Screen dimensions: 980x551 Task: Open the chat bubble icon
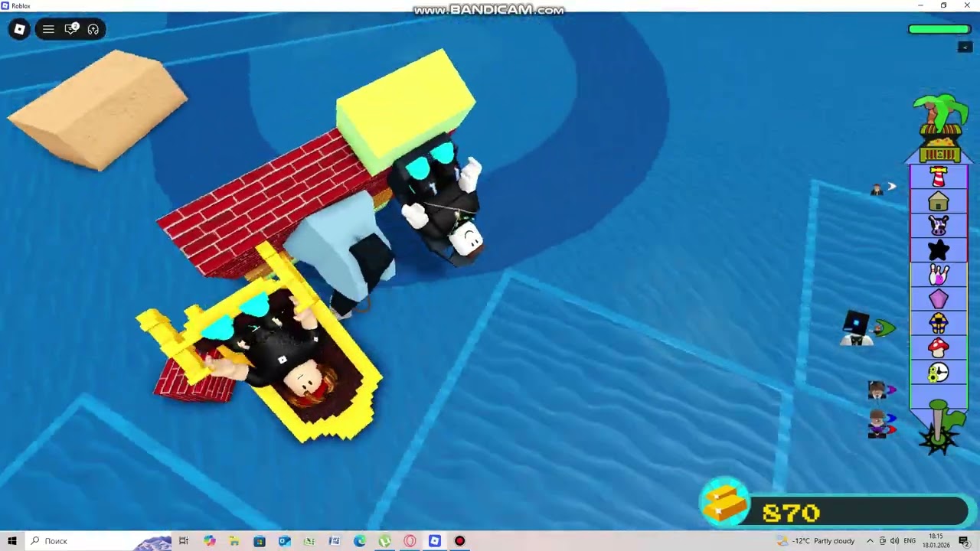(x=71, y=29)
